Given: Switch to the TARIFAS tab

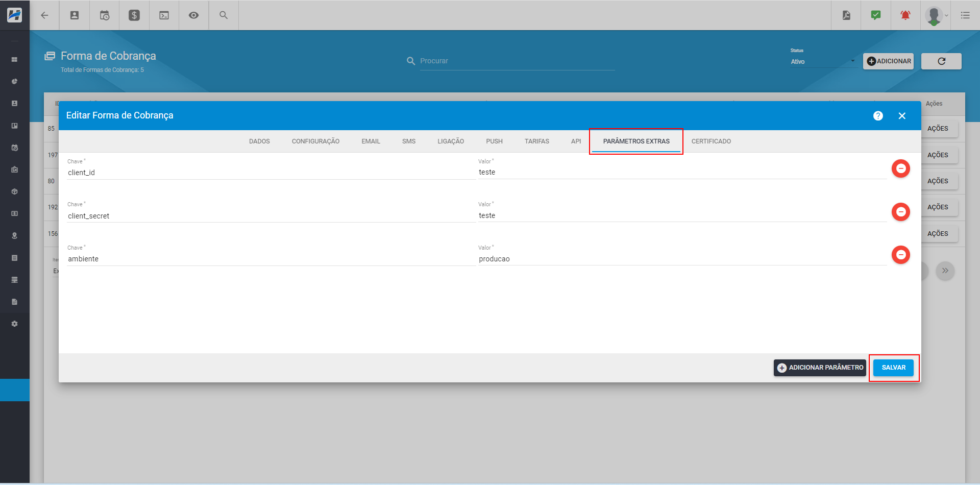Looking at the screenshot, I should point(537,141).
